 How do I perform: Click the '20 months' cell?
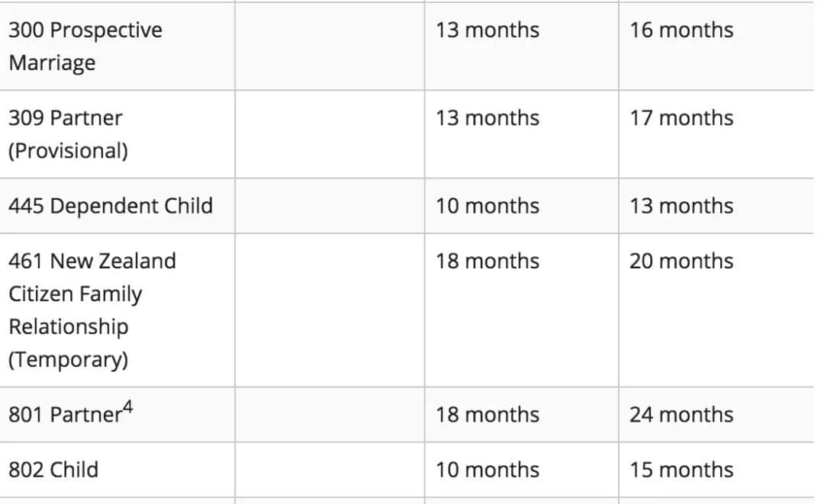point(716,310)
